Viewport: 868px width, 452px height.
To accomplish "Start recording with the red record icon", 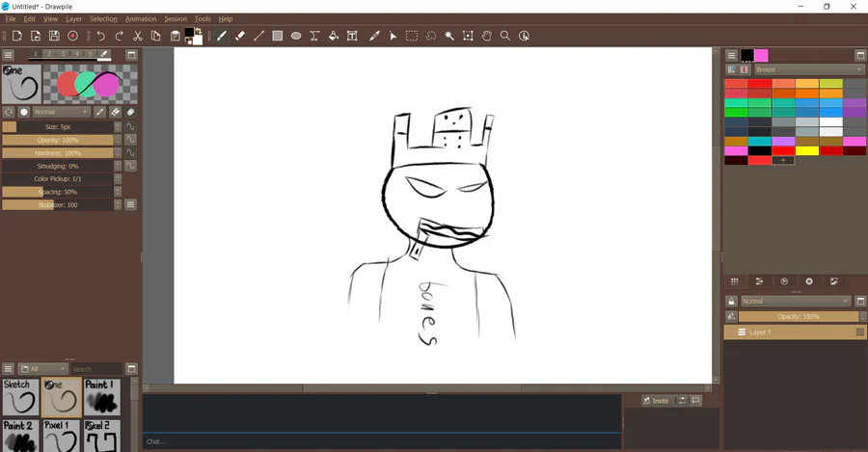I will [72, 36].
